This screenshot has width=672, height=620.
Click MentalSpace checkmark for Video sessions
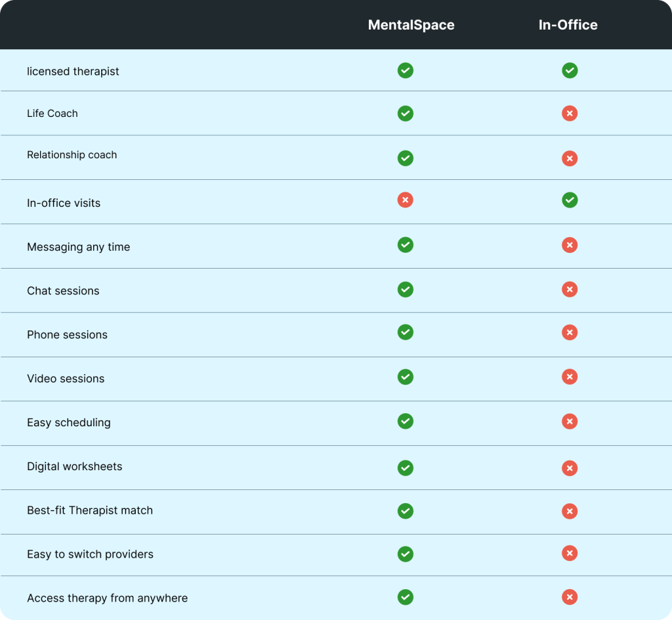(406, 377)
